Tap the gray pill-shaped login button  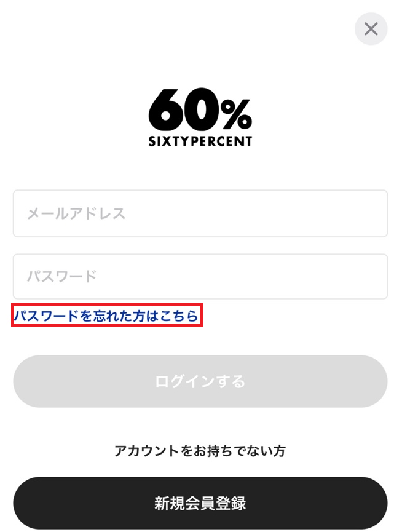[x=200, y=381]
